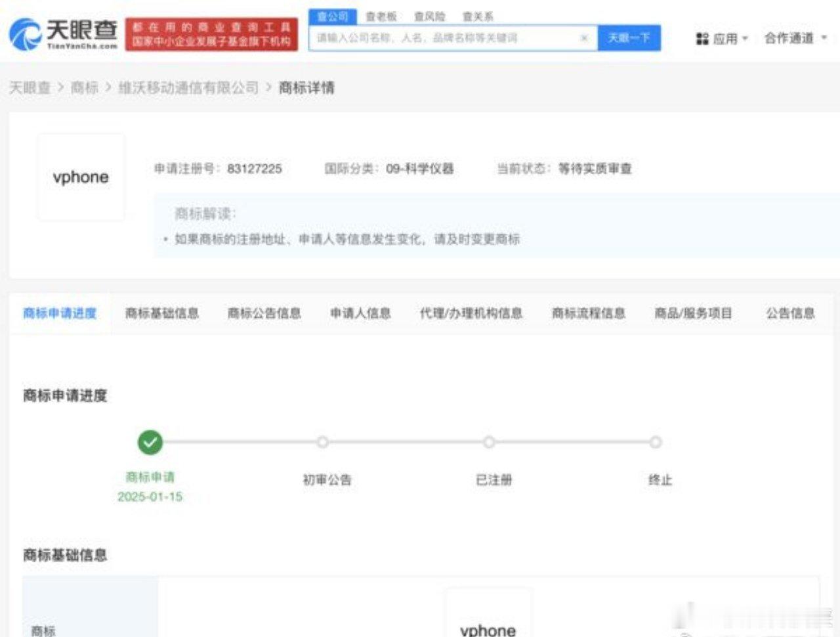Image resolution: width=840 pixels, height=637 pixels.
Task: Click the 初审公告 progress step circle
Action: click(x=323, y=442)
